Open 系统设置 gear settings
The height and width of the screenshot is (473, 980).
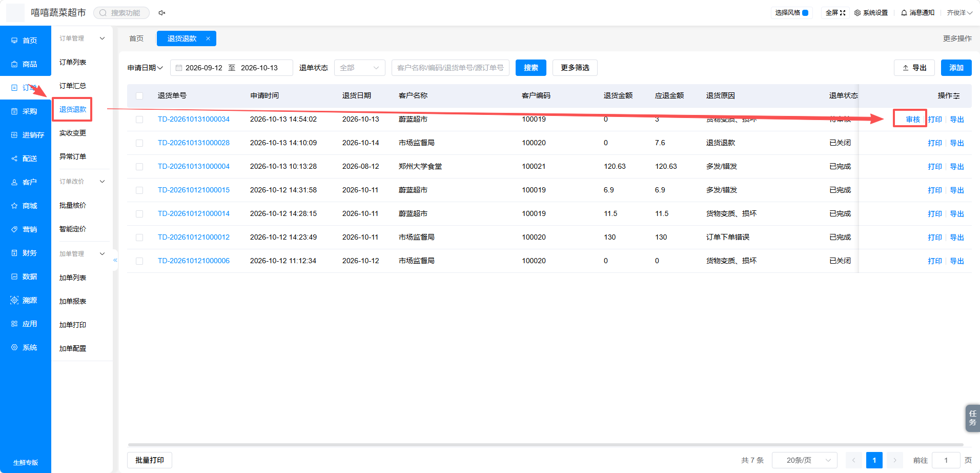(x=871, y=13)
